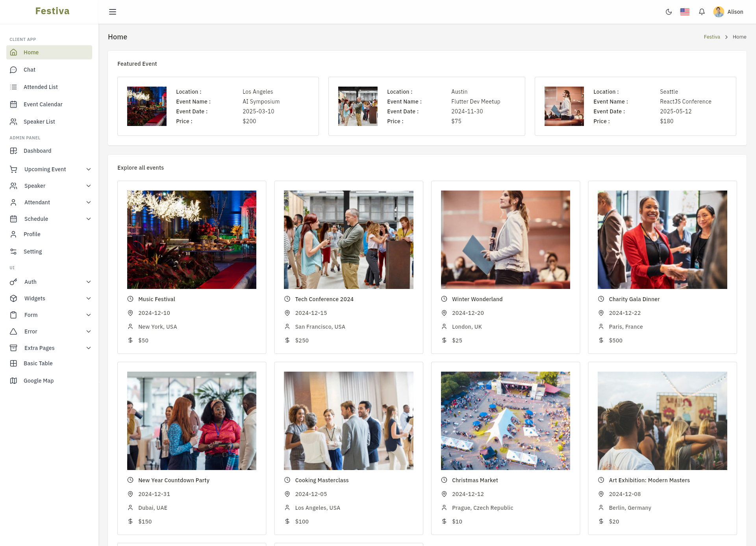The height and width of the screenshot is (546, 756).
Task: Open Alison's profile avatar
Action: [x=719, y=12]
